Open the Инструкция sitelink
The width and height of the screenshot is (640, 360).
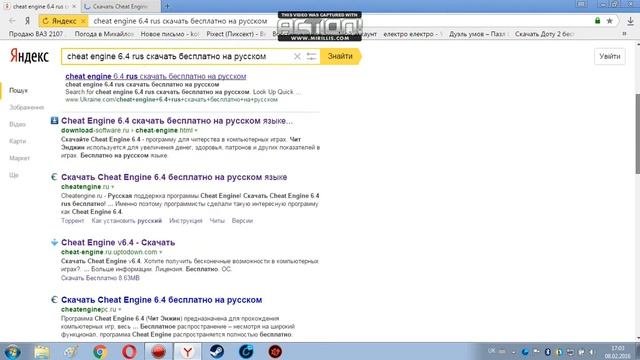click(186, 221)
